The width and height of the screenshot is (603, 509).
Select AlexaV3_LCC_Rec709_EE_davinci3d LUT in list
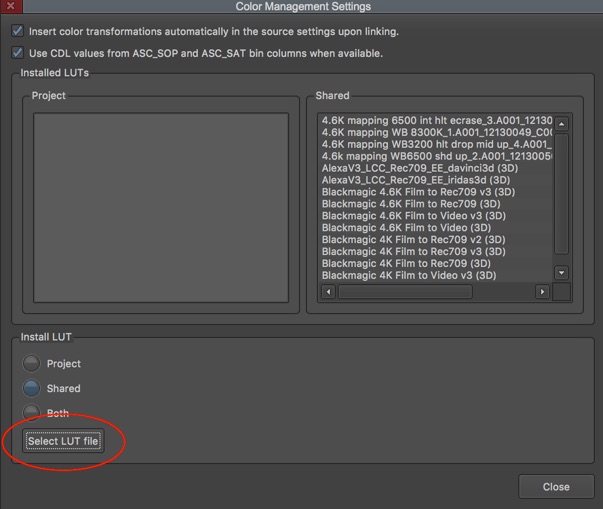[x=419, y=168]
